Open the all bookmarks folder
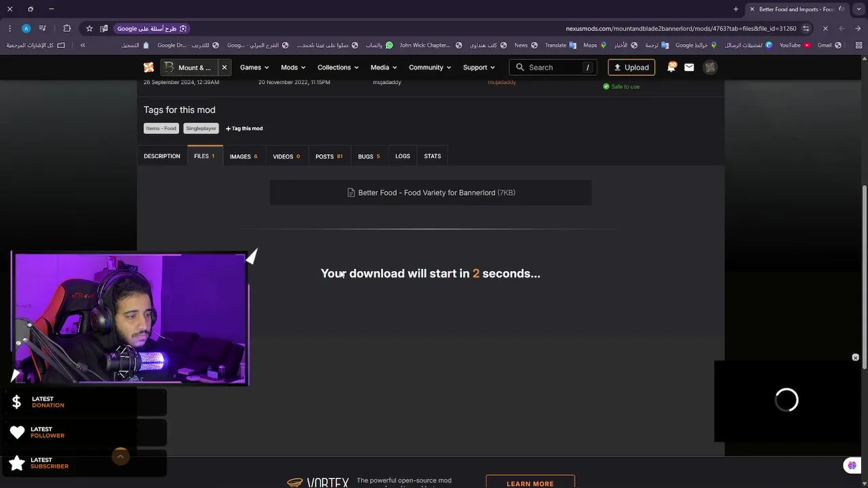 coord(36,45)
